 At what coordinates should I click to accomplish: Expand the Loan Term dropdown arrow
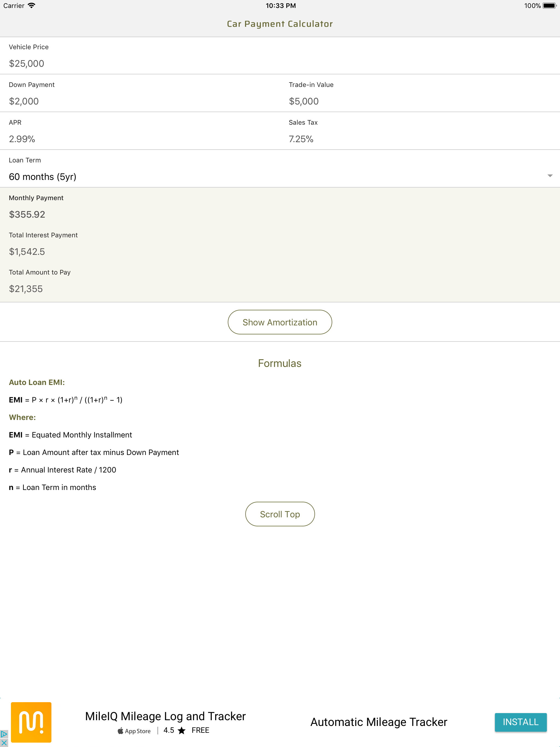(550, 176)
